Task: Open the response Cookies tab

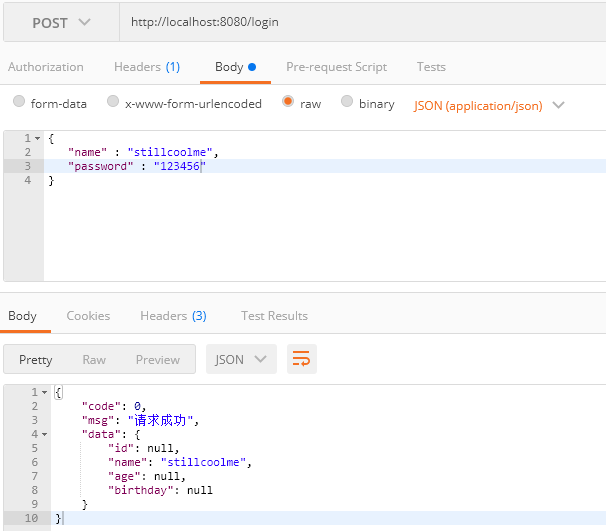Action: coord(88,316)
